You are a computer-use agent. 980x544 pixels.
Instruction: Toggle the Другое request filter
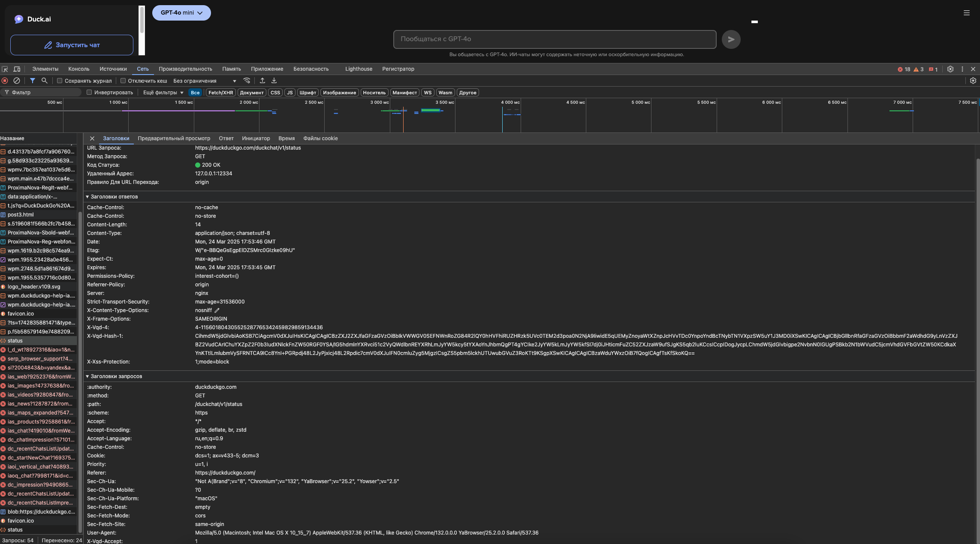click(468, 93)
